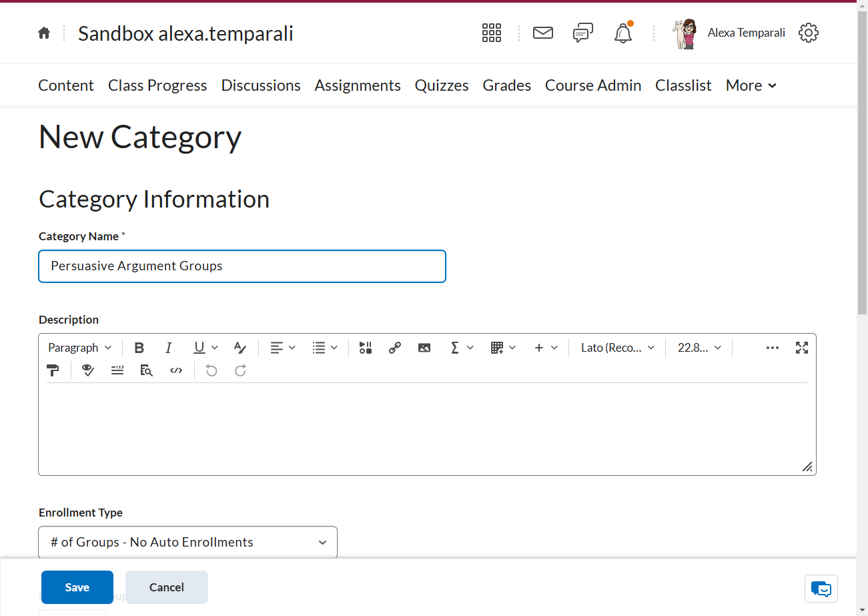The image size is (868, 616).
Task: Cancel creating the category
Action: pos(167,587)
